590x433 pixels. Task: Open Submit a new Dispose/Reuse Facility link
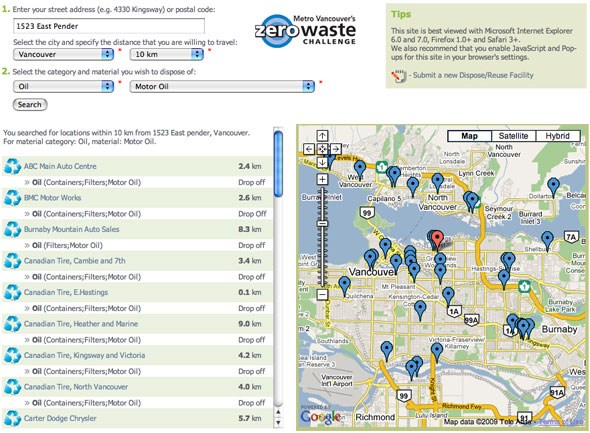pos(473,75)
